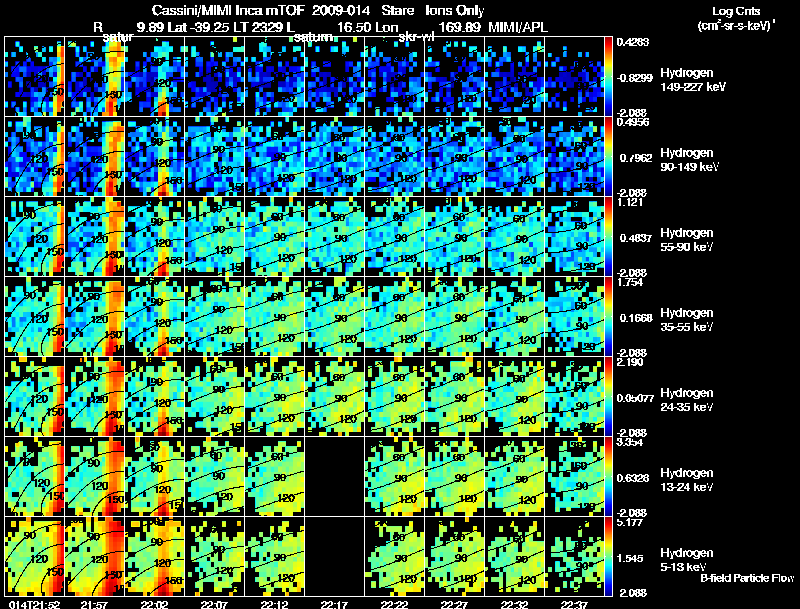Viewport: 800px width, 609px height.
Task: Click the '1.545' color scale value
Action: [630, 558]
